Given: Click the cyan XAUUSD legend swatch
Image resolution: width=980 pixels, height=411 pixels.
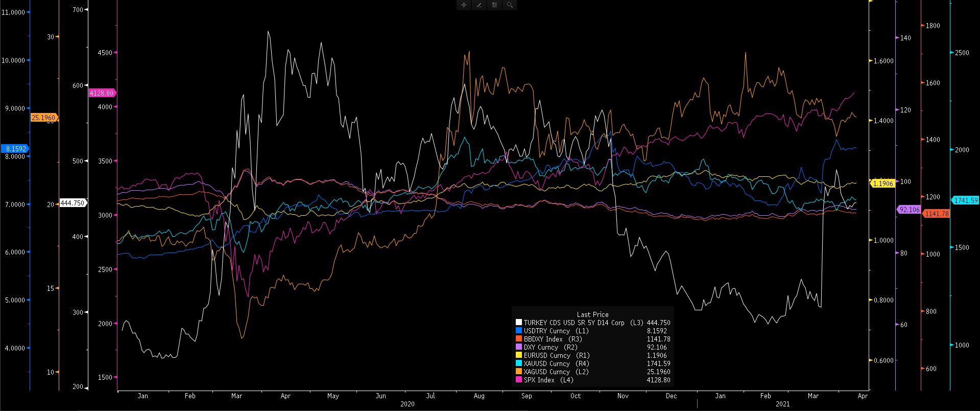Looking at the screenshot, I should [x=519, y=363].
